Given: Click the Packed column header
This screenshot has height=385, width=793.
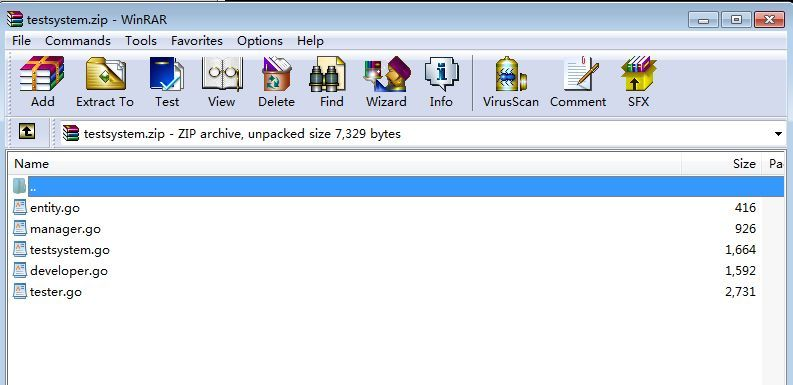Looking at the screenshot, I should pyautogui.click(x=774, y=164).
